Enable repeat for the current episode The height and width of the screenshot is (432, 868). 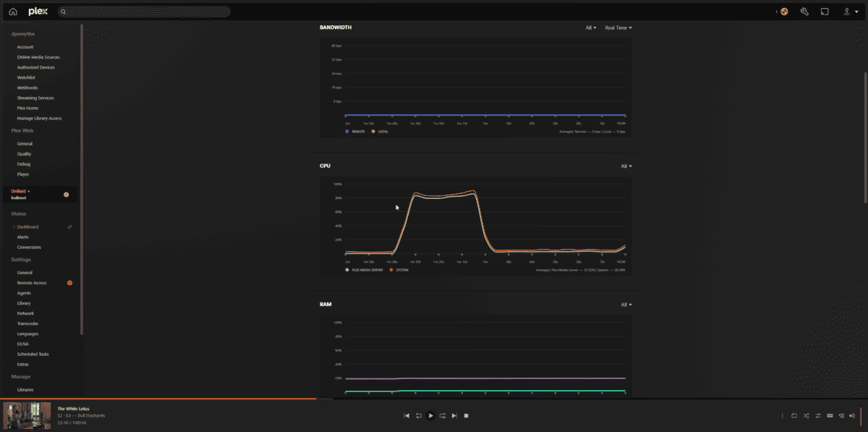point(794,415)
